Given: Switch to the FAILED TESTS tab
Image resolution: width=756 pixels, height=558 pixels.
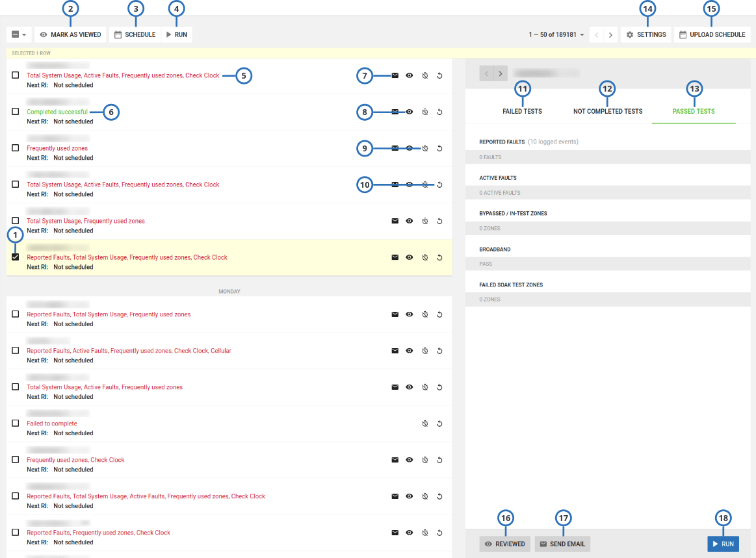Looking at the screenshot, I should (522, 111).
